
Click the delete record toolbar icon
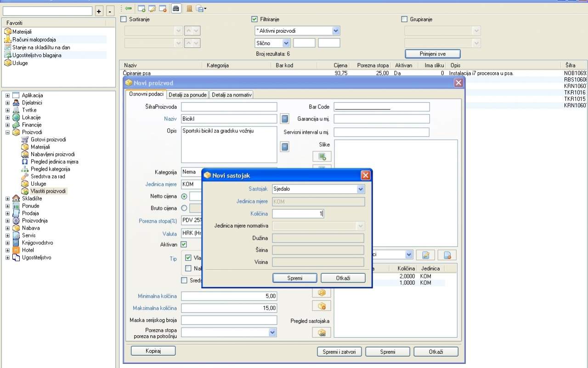(163, 8)
